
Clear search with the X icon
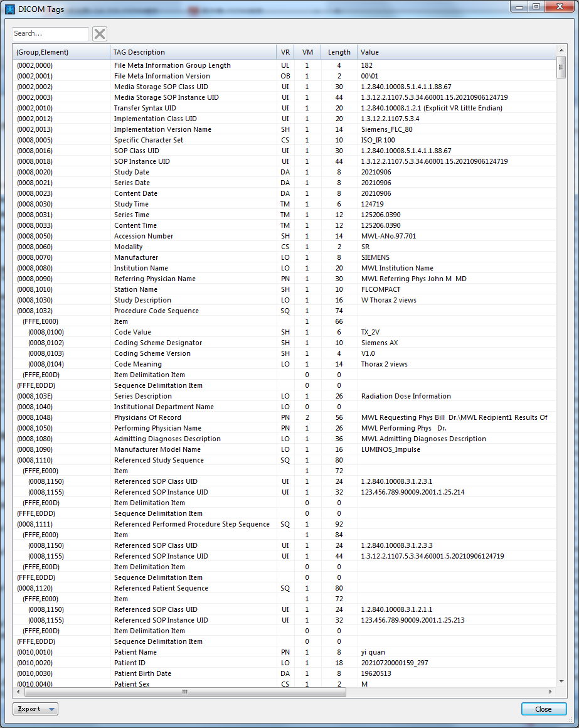100,33
